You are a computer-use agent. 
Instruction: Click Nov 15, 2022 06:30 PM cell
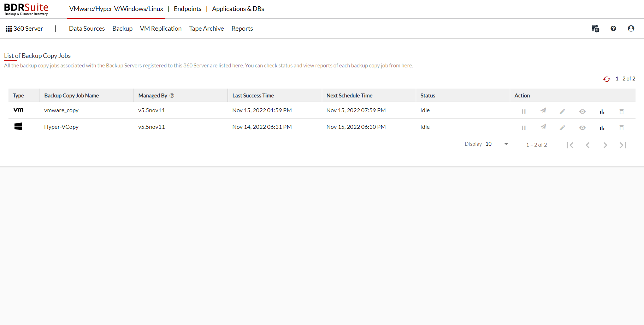356,127
